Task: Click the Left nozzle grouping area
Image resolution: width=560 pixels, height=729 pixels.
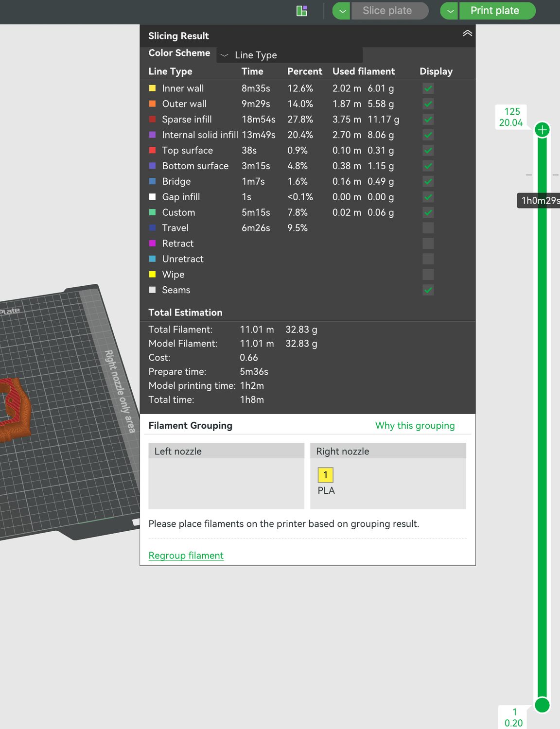Action: pos(226,476)
